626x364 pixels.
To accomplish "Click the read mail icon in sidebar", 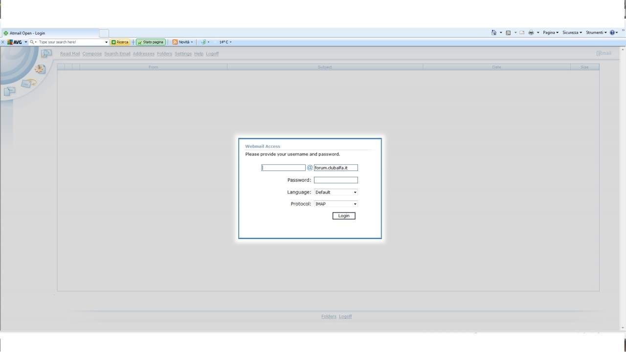I will 46,53.
